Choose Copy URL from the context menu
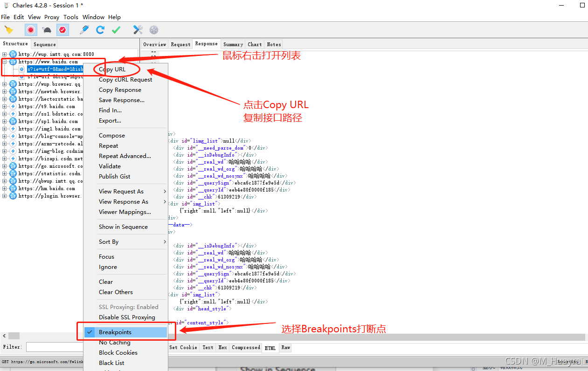 (125, 69)
